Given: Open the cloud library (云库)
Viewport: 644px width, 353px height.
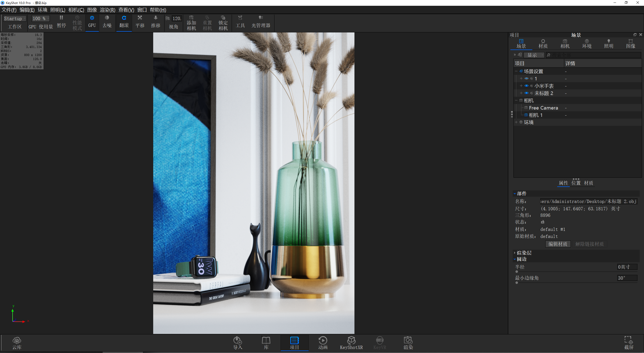Looking at the screenshot, I should (17, 343).
